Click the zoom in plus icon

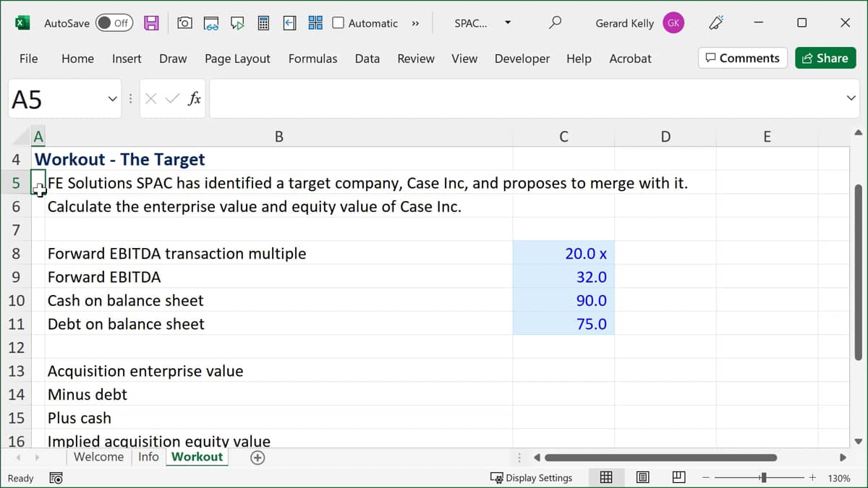tap(812, 478)
